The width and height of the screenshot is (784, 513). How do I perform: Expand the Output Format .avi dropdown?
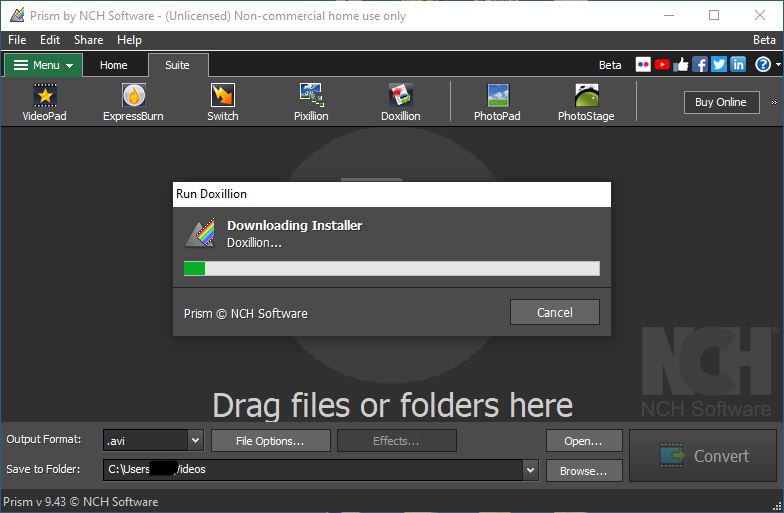click(x=196, y=440)
